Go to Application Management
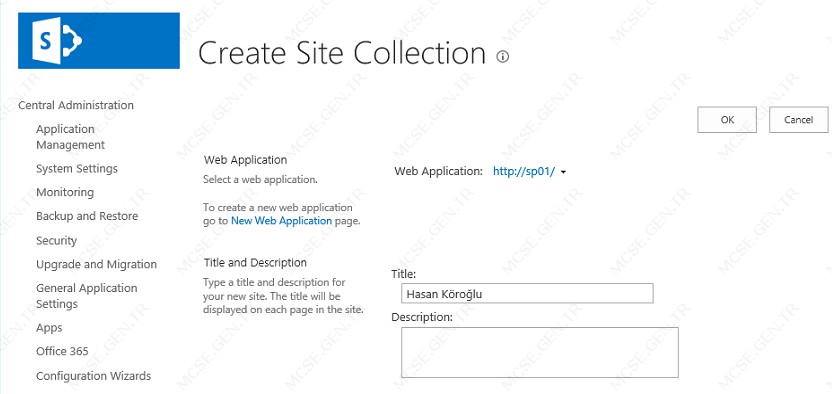 coord(71,137)
